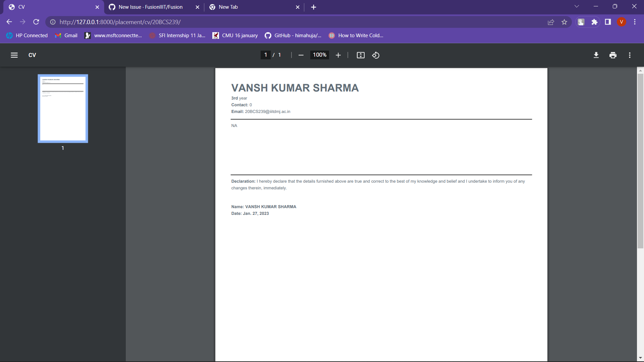The width and height of the screenshot is (644, 362).
Task: Open the Chrome three-dot menu
Action: (635, 22)
